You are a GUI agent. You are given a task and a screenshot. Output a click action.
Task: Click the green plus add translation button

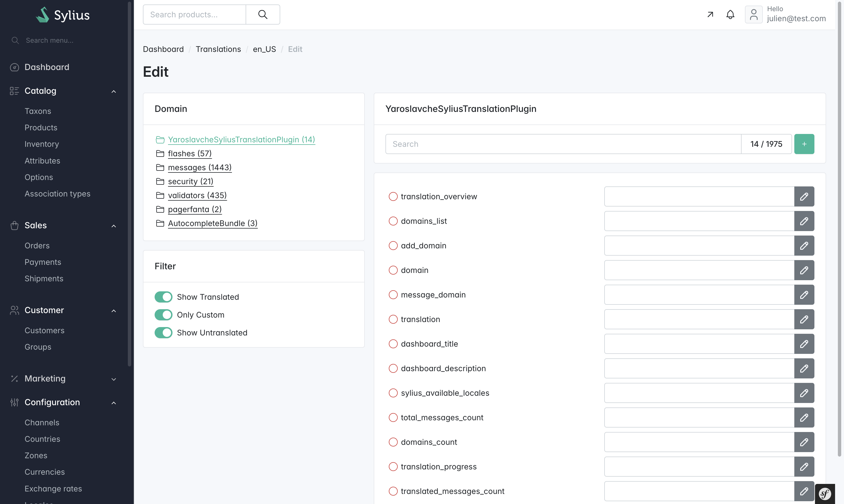804,144
